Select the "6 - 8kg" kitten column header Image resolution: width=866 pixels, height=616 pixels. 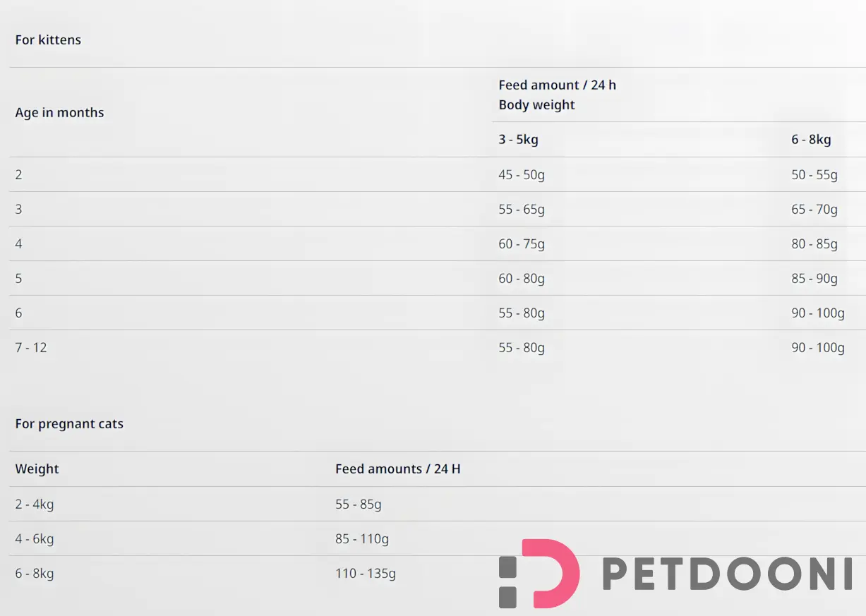click(811, 140)
